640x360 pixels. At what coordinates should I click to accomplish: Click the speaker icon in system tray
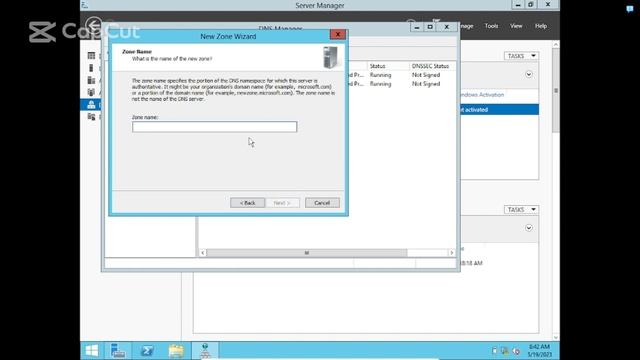(516, 351)
